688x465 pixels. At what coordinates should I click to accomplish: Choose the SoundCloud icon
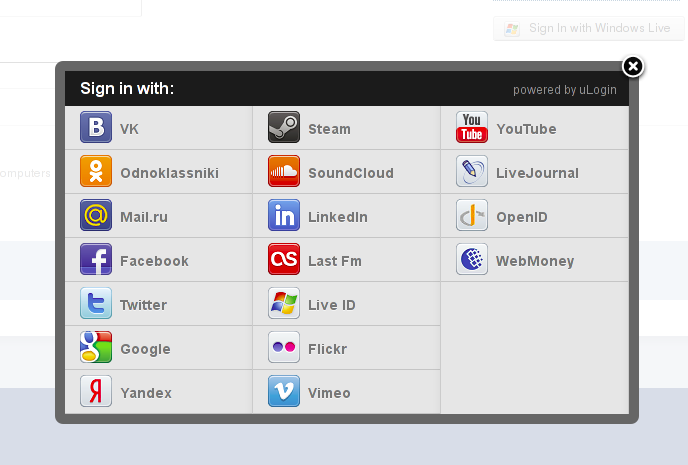(x=284, y=172)
